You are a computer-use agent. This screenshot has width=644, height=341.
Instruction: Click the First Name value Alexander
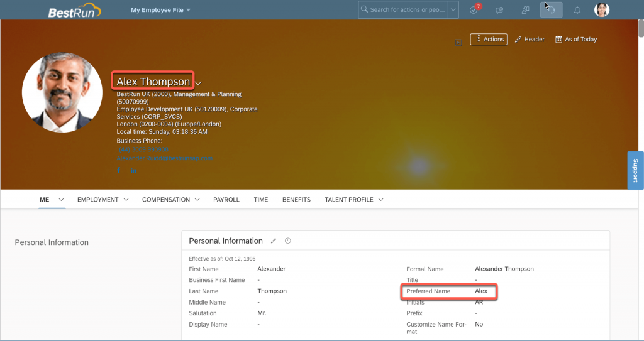coord(272,269)
